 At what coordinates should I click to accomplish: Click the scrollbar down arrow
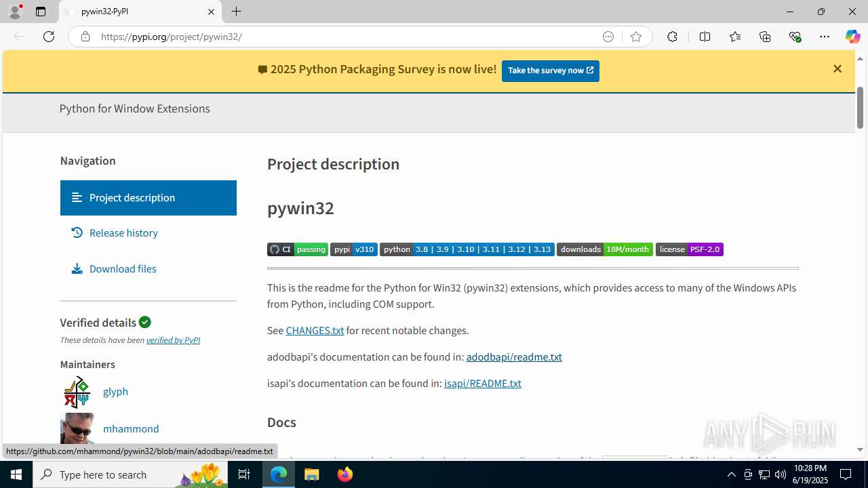(x=860, y=449)
